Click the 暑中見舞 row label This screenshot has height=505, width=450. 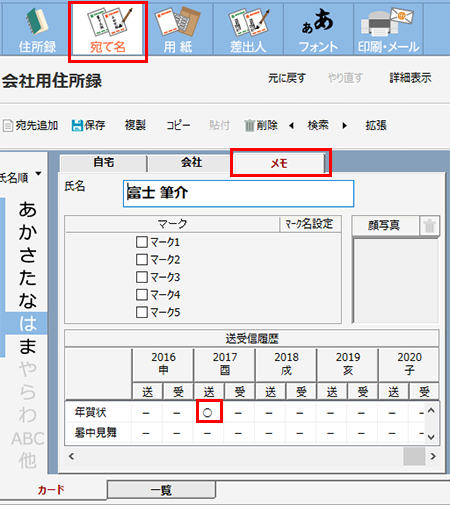pos(96,433)
